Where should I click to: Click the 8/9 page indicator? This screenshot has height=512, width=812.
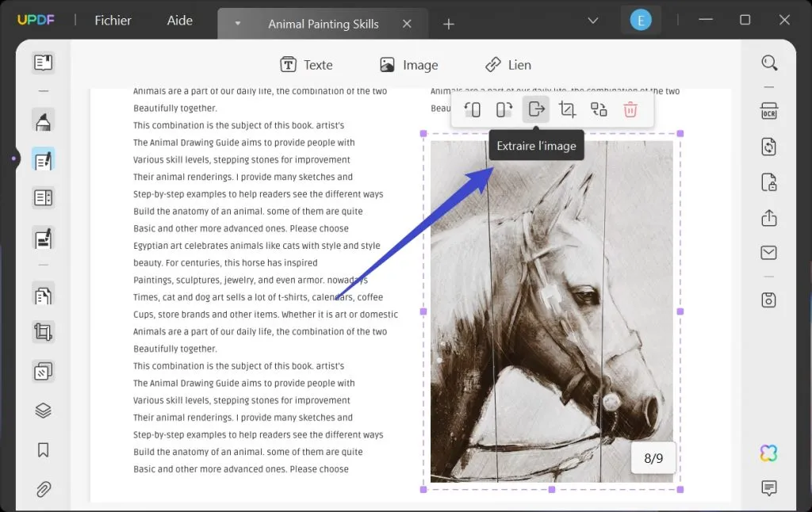653,458
